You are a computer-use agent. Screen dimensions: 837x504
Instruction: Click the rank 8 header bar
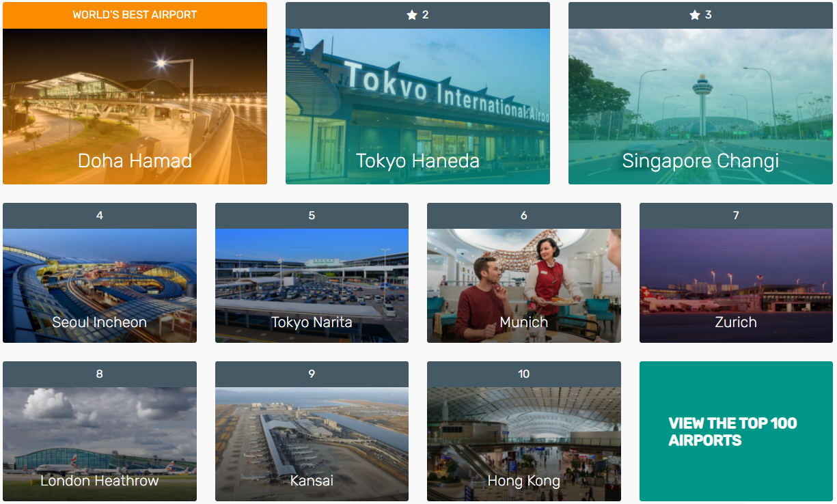pos(100,374)
